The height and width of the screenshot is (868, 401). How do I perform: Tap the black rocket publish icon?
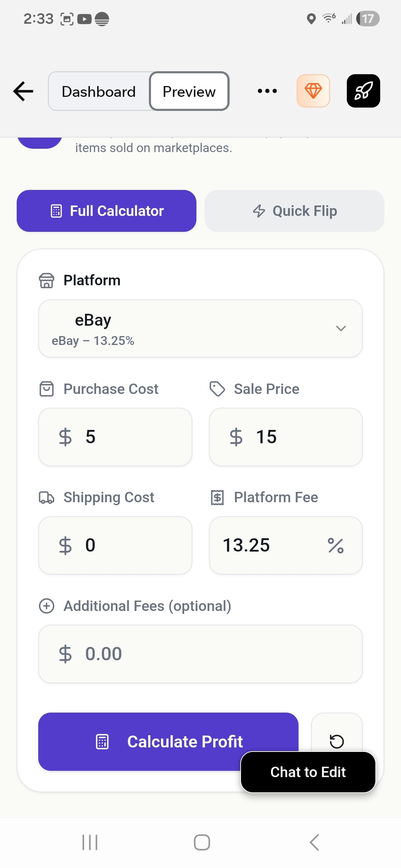coord(363,91)
